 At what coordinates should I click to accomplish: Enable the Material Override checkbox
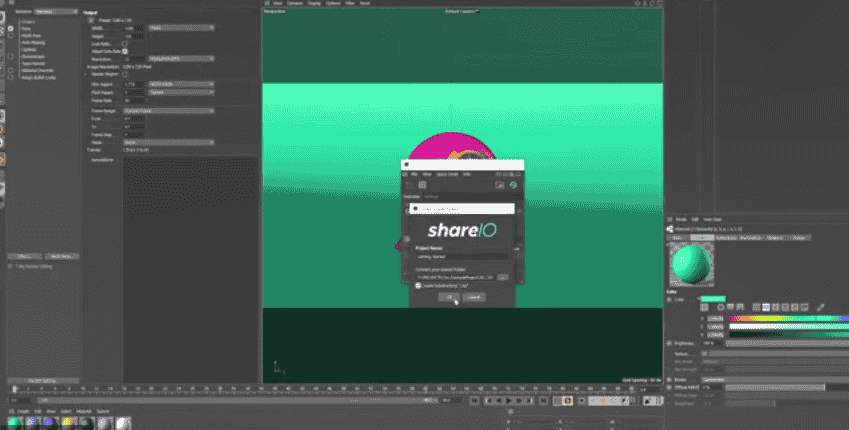[11, 70]
